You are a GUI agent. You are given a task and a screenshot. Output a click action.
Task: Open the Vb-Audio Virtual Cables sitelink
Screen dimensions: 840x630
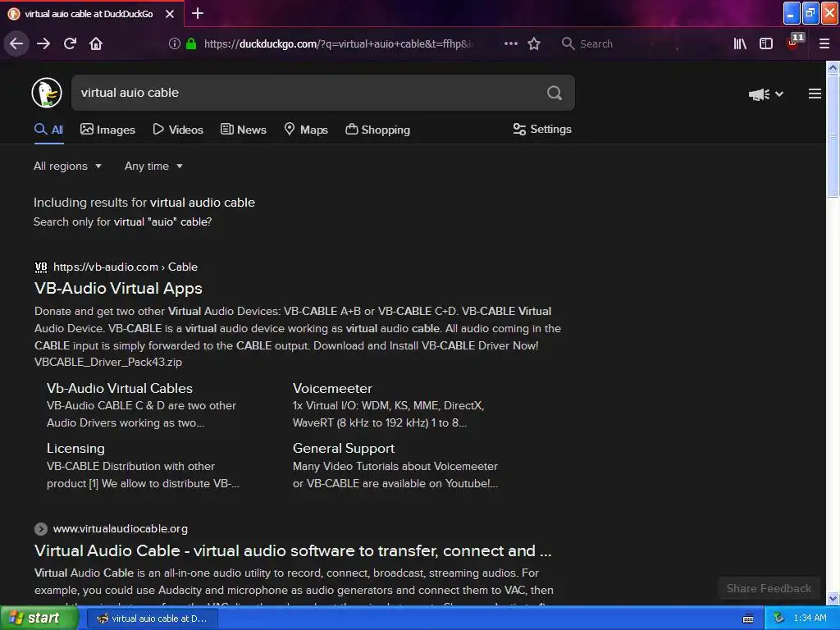point(120,388)
